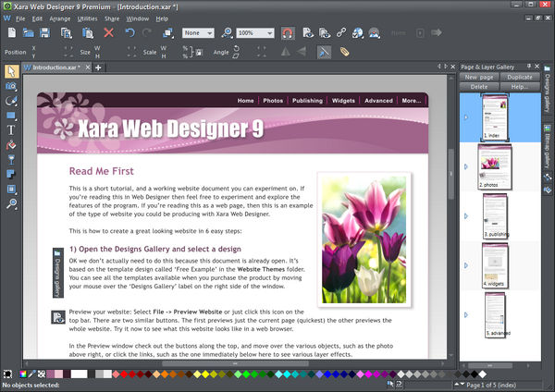Click the red swatch on color line
Viewport: 555px width, 392px height.
(122, 374)
